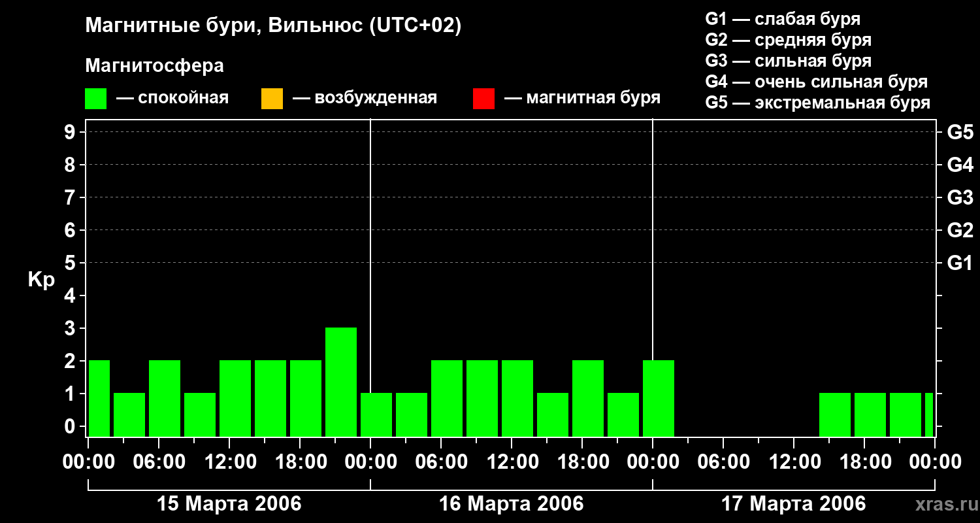Viewport: 980px width, 523px height.
Task: Click the '— спокойная' legend label
Action: pos(172,98)
